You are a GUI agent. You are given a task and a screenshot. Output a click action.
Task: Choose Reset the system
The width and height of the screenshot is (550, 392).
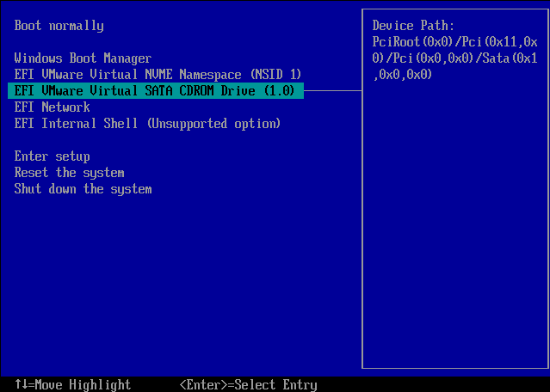click(x=69, y=173)
